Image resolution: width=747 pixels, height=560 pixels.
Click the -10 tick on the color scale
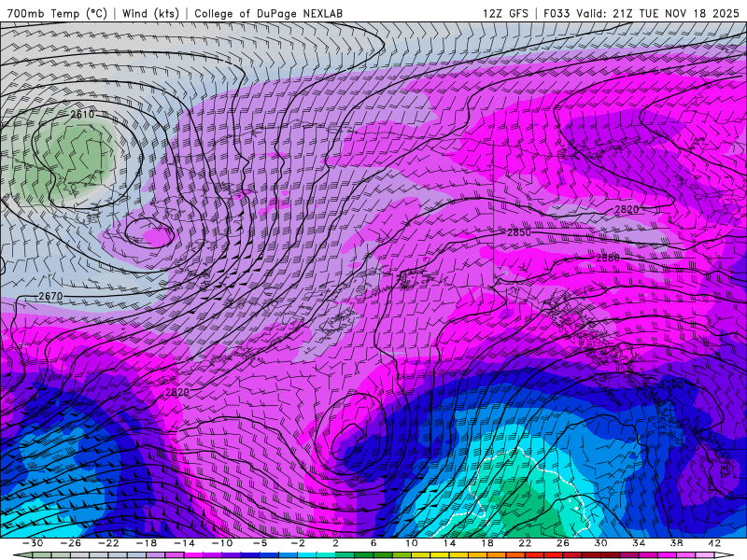coord(222,543)
